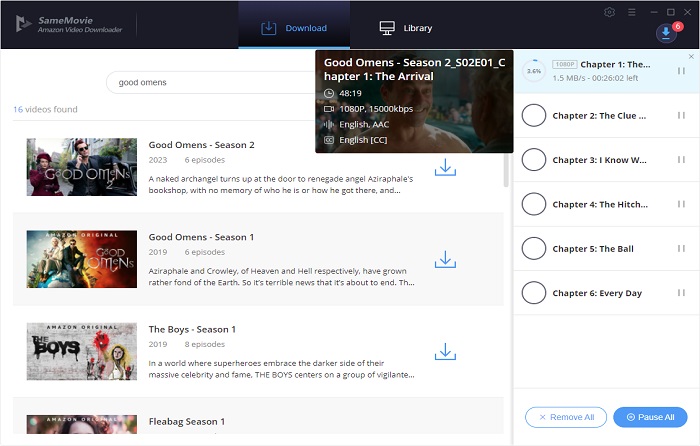Pause Chapter 6: Every Day download
Screen dimensions: 700x446
click(681, 293)
